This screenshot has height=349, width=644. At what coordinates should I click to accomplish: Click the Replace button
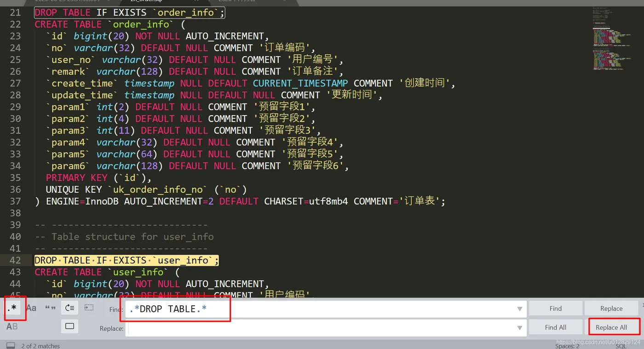[611, 308]
